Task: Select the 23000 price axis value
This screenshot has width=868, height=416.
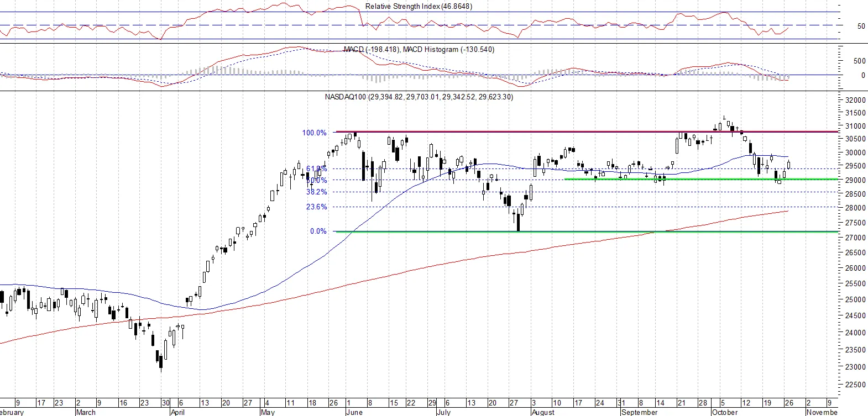Action: [x=855, y=367]
